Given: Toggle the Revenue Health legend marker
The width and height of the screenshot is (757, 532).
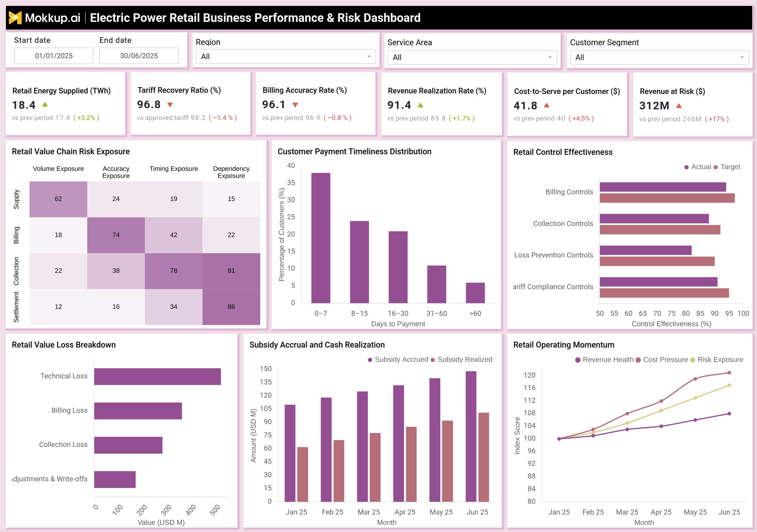Looking at the screenshot, I should 578,360.
